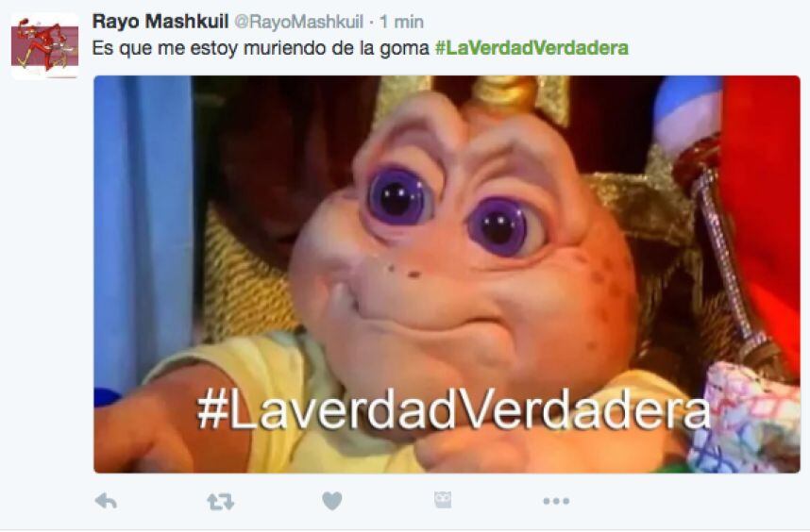Share tweet using the owl icon
This screenshot has width=810, height=532.
click(443, 500)
